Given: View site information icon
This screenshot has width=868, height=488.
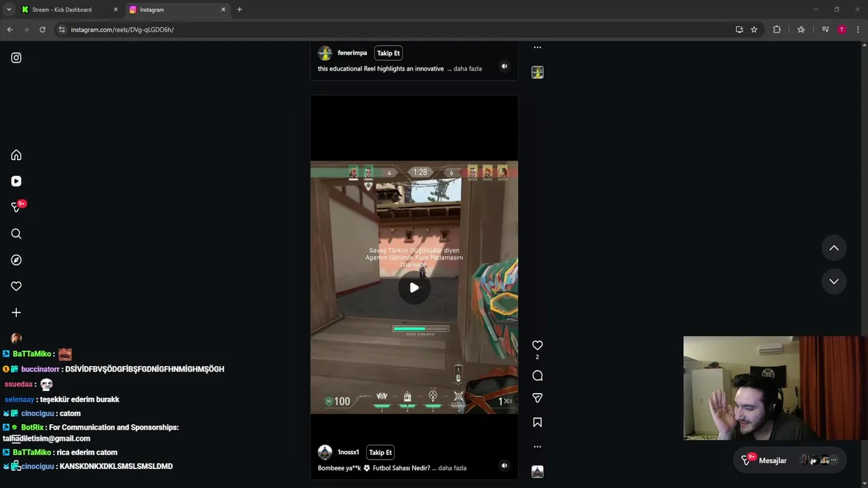Looking at the screenshot, I should click(62, 30).
